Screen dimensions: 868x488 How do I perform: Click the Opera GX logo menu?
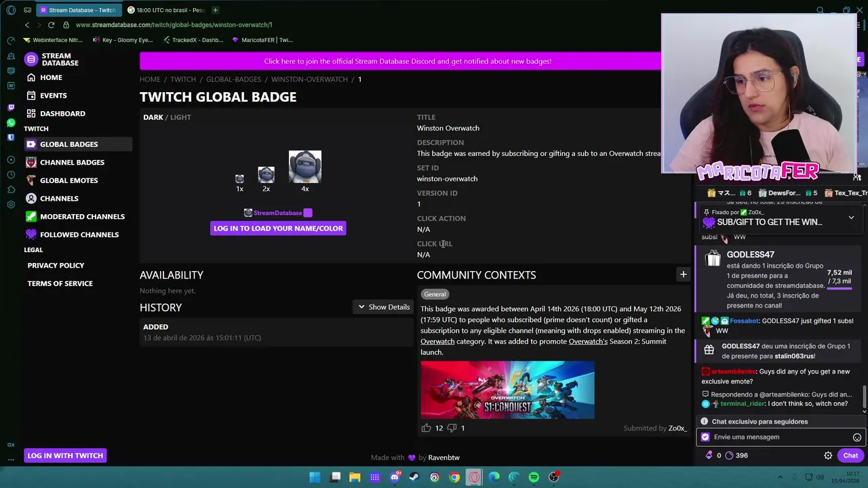(11, 10)
